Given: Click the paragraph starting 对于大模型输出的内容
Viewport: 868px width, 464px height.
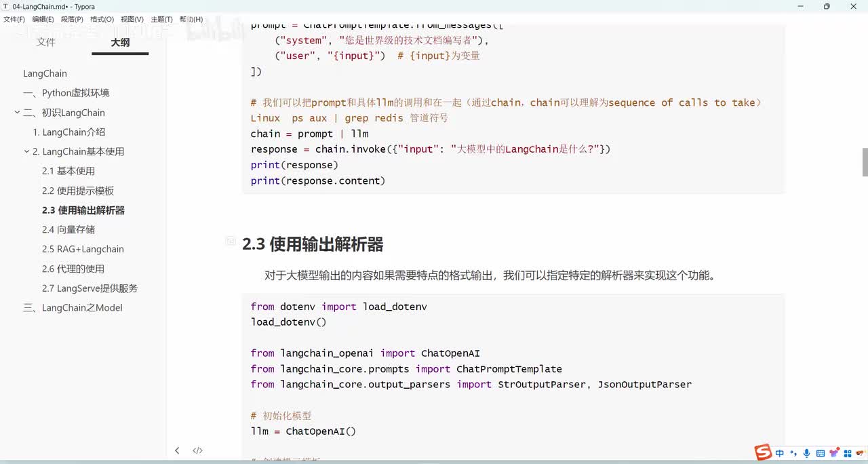Looking at the screenshot, I should pyautogui.click(x=490, y=275).
